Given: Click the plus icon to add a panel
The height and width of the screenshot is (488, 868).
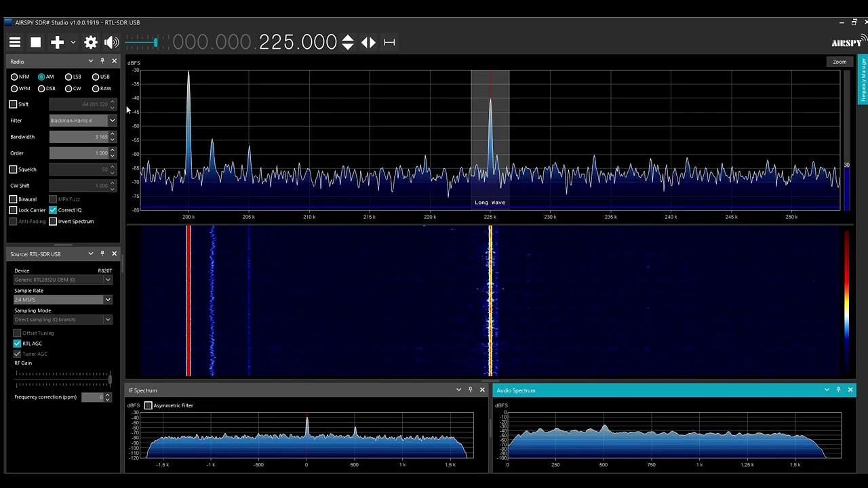Looking at the screenshot, I should [x=57, y=42].
